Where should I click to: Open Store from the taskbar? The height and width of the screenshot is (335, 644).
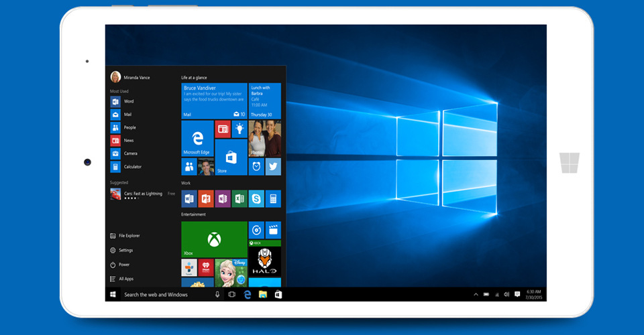click(278, 294)
